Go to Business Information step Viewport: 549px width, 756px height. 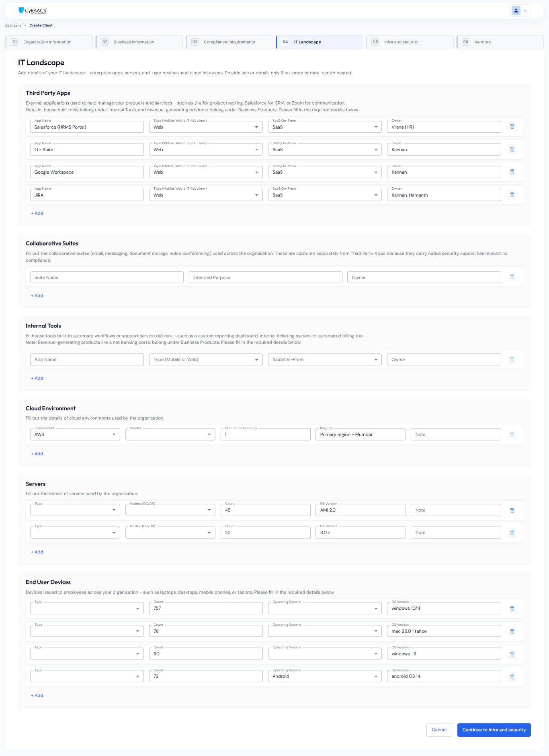139,42
